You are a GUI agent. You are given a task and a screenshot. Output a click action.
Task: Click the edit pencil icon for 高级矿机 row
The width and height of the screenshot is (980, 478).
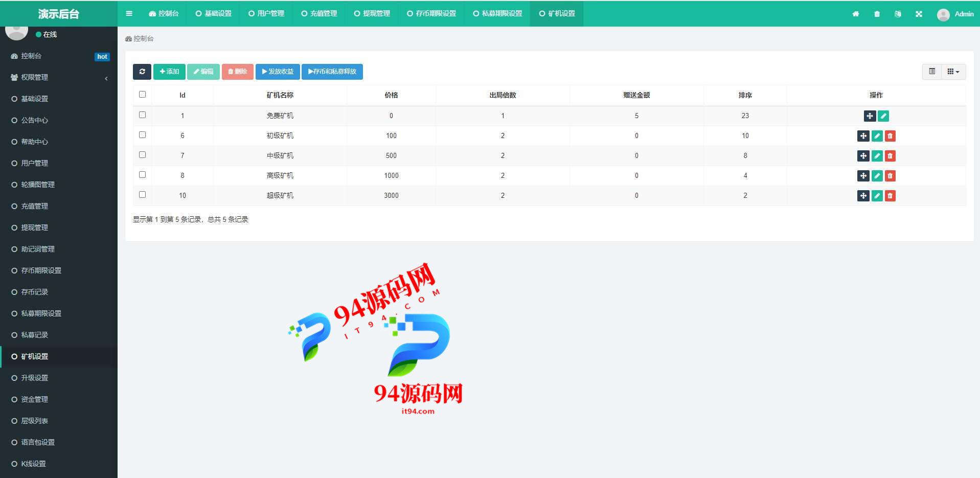[877, 176]
